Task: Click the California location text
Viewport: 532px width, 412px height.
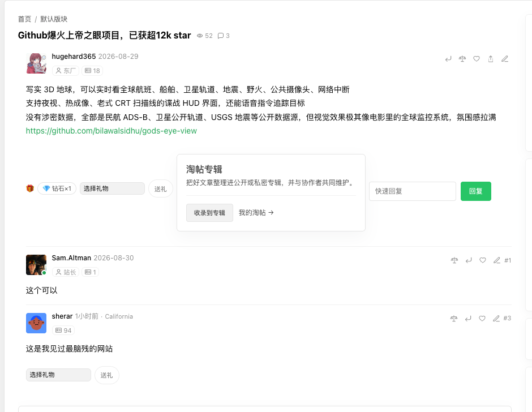Action: (119, 316)
